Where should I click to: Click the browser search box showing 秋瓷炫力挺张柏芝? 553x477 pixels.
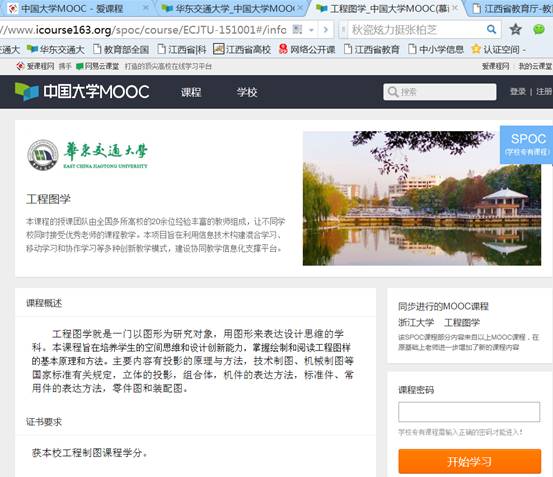pyautogui.click(x=416, y=30)
